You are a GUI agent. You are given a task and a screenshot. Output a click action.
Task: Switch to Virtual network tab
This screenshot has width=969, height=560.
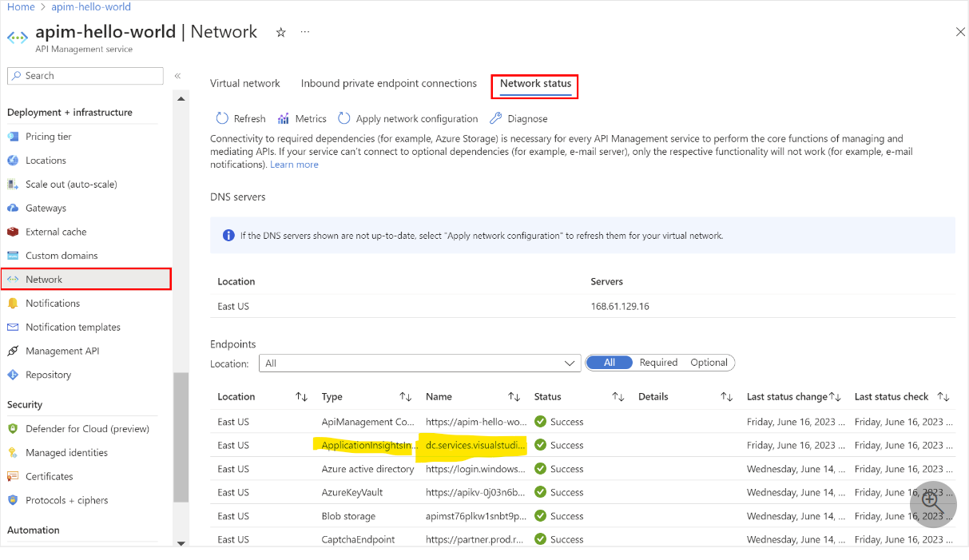245,83
